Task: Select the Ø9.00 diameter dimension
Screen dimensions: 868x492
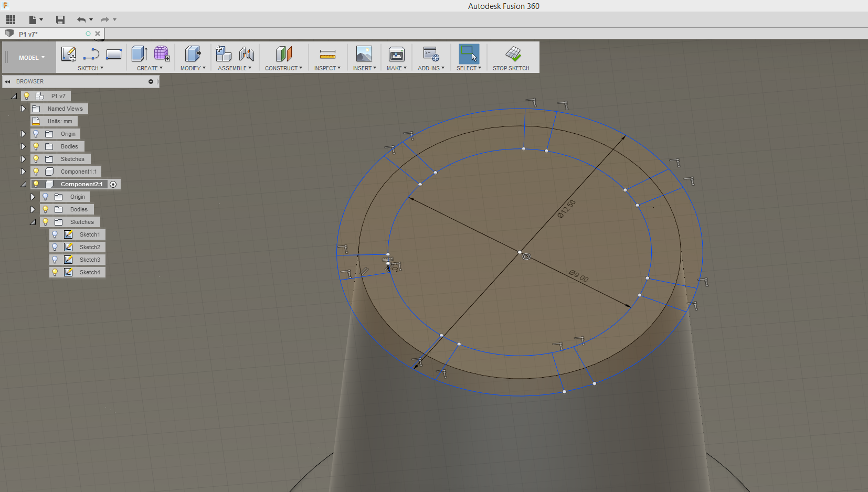Action: 579,276
